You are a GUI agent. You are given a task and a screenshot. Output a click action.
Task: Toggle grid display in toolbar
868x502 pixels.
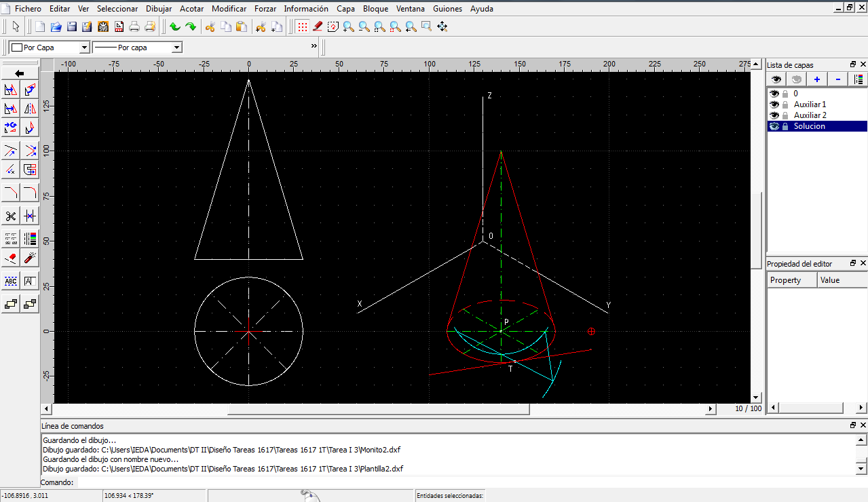pyautogui.click(x=303, y=26)
